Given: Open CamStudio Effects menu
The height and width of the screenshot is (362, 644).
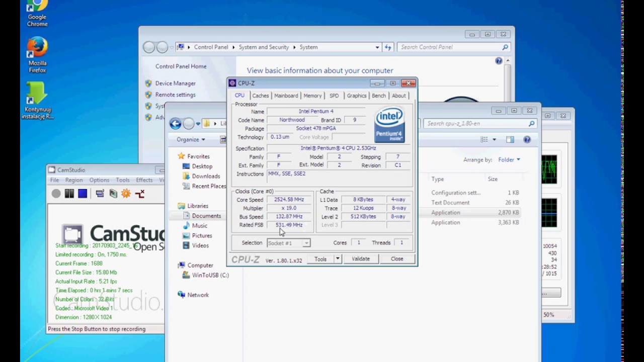Looking at the screenshot, I should [144, 180].
